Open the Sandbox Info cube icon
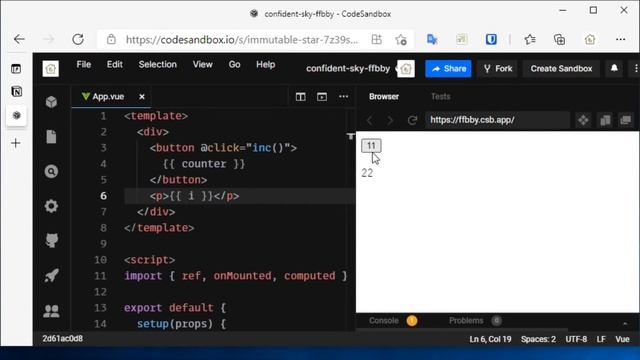 pyautogui.click(x=51, y=102)
